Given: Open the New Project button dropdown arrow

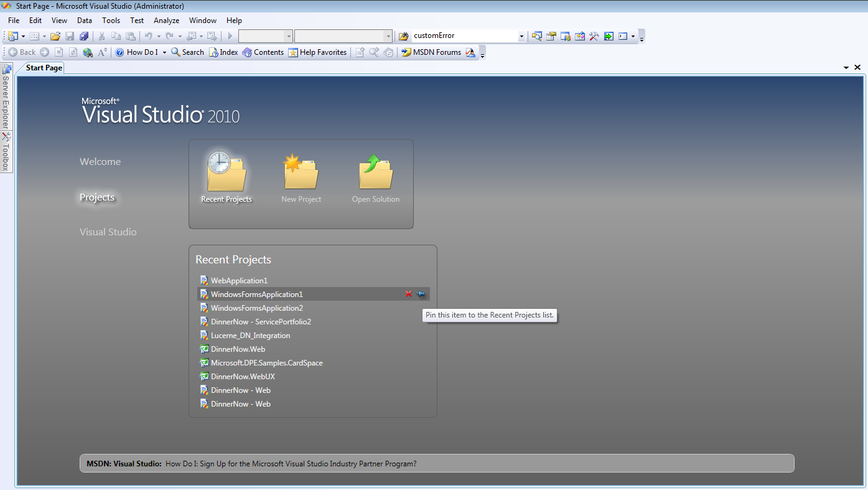Looking at the screenshot, I should coord(24,36).
